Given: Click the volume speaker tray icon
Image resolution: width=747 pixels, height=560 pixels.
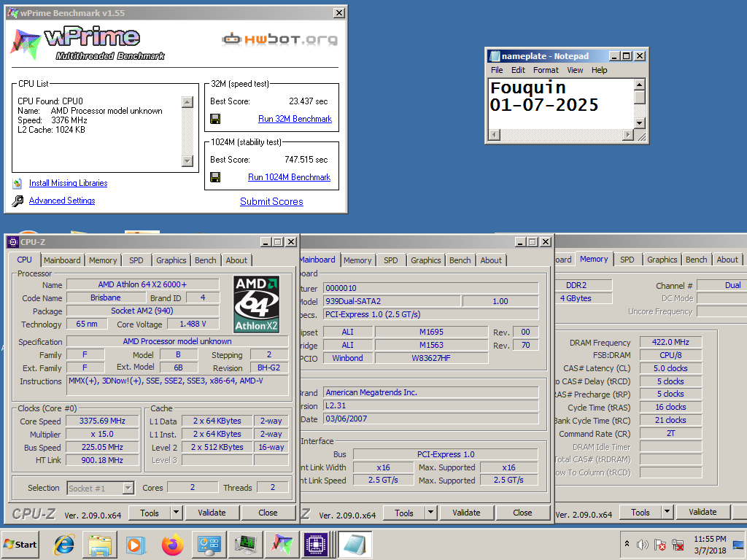Looking at the screenshot, I should coord(643,544).
